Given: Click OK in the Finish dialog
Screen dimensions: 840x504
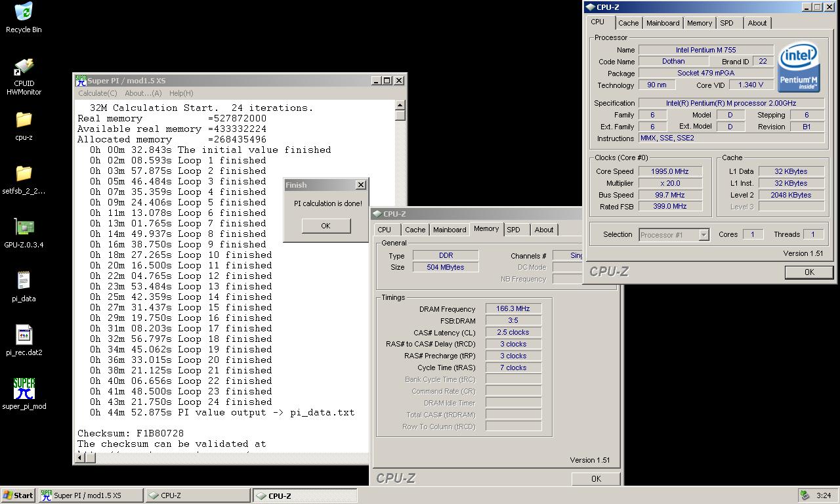Looking at the screenshot, I should click(x=325, y=226).
